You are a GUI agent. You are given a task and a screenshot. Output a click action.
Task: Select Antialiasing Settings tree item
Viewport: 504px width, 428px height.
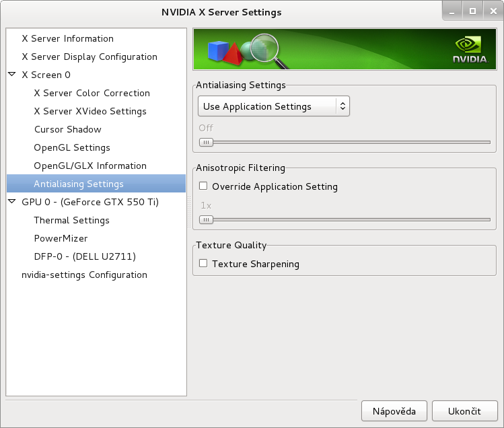click(96, 184)
